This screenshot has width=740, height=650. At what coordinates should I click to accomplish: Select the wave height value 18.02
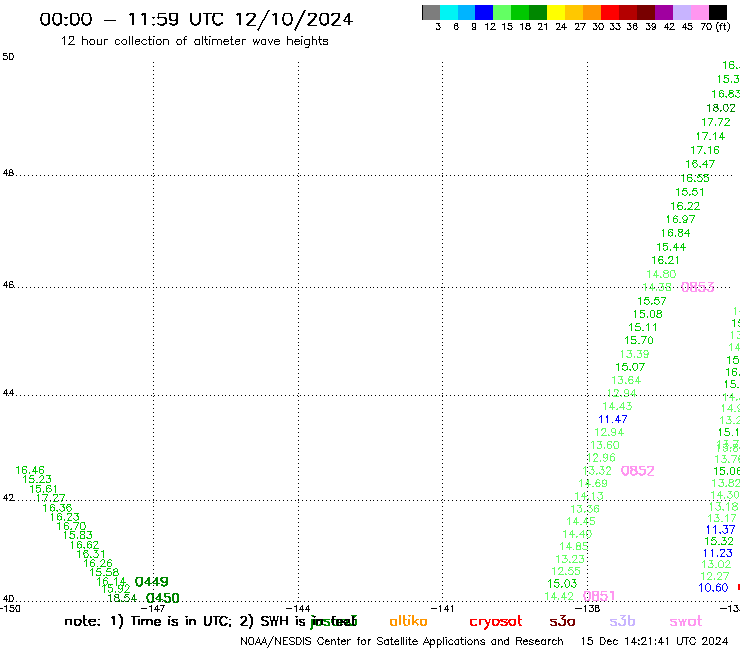click(x=721, y=108)
